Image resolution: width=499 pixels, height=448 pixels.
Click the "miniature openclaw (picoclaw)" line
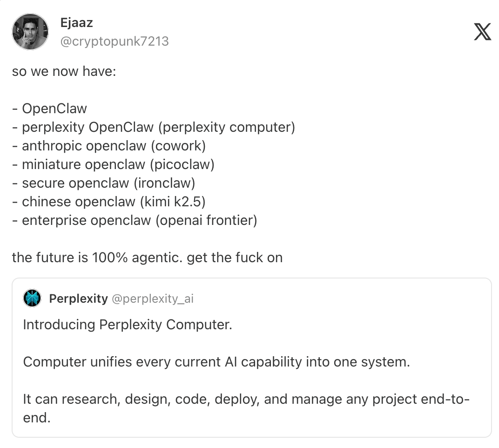coord(113,164)
